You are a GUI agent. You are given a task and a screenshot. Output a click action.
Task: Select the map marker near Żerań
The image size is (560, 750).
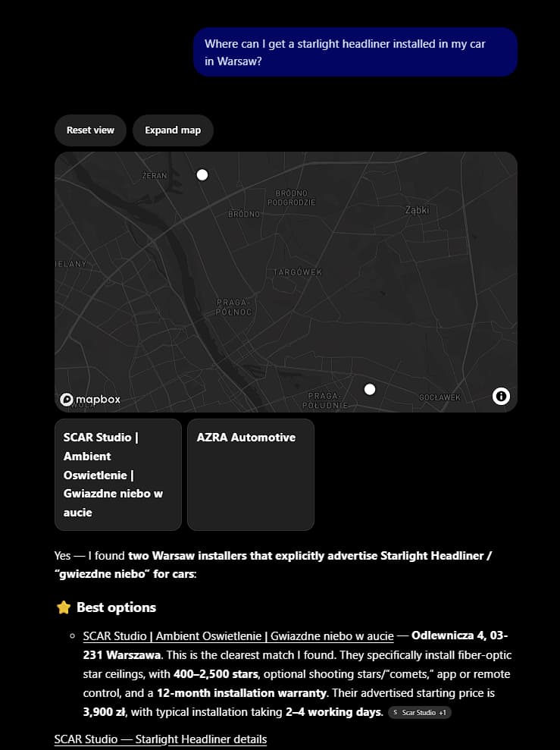(x=202, y=175)
